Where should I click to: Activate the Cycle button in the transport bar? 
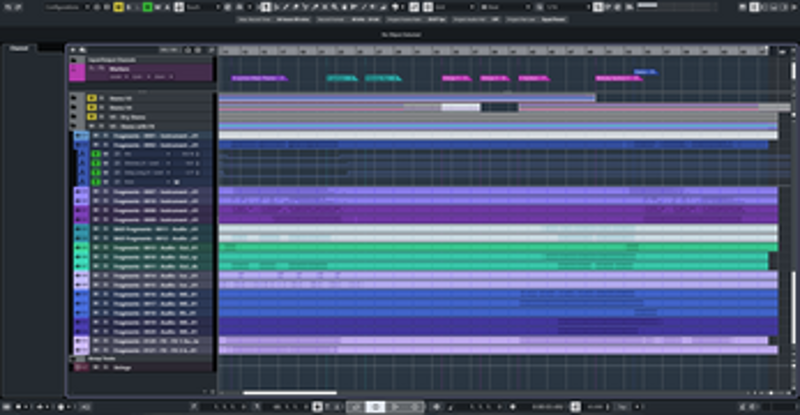354,407
